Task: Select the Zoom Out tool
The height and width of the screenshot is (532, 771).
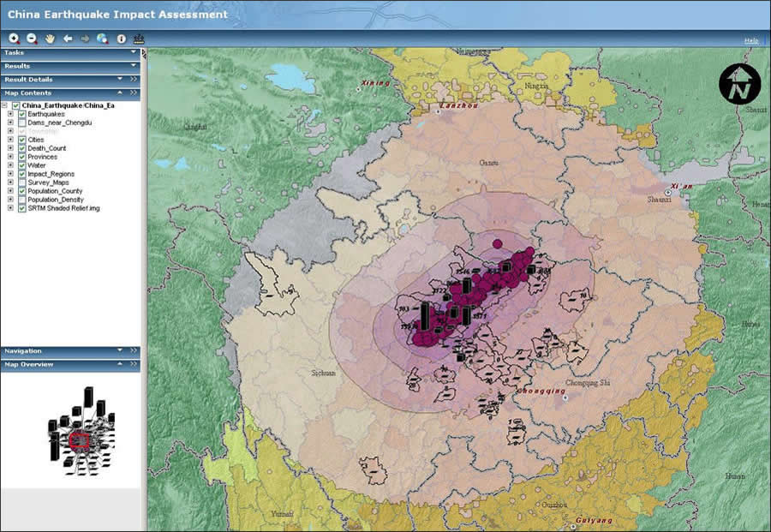Action: 32,39
